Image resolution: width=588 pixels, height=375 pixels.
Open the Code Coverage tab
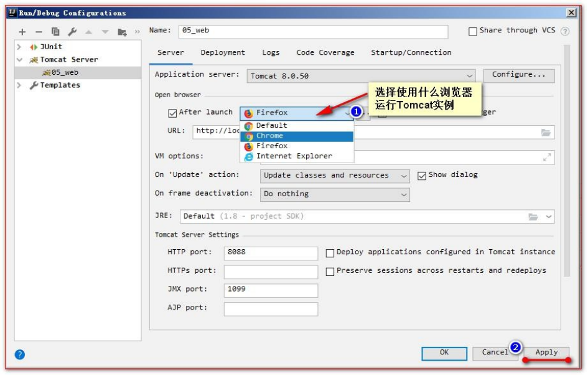[325, 52]
